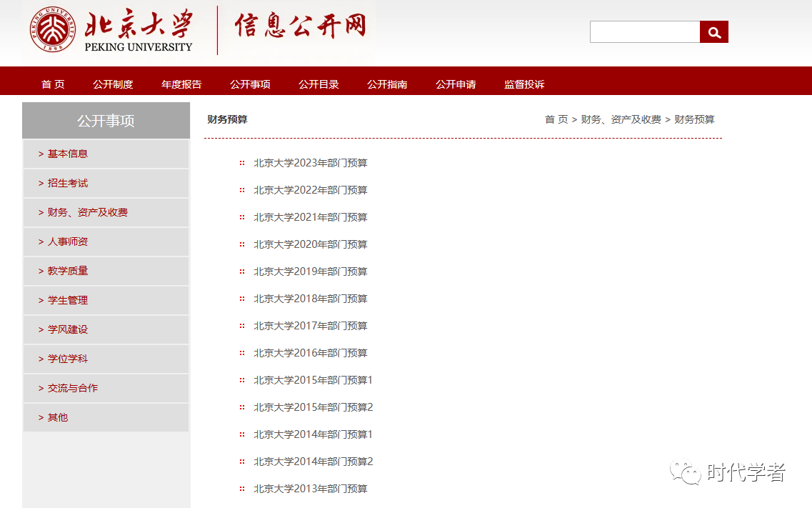Open 北京大学2018年部门预算
Image resolution: width=812 pixels, height=508 pixels.
coord(310,299)
